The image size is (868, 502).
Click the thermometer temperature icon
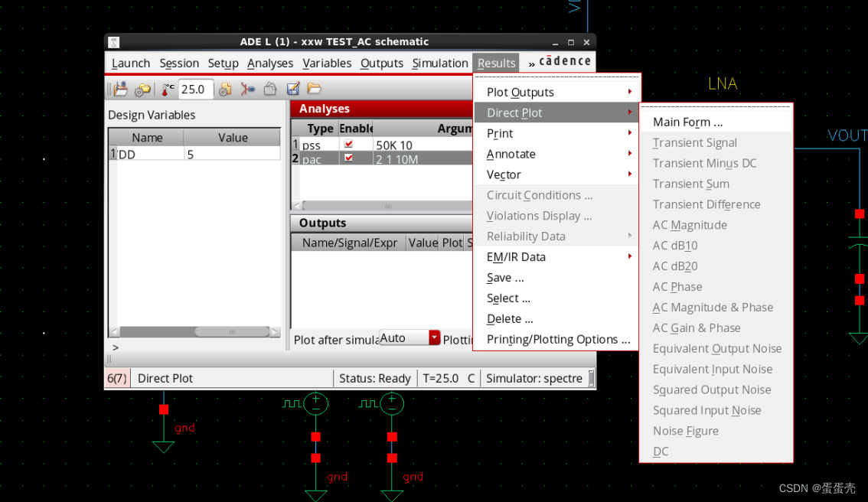(167, 89)
